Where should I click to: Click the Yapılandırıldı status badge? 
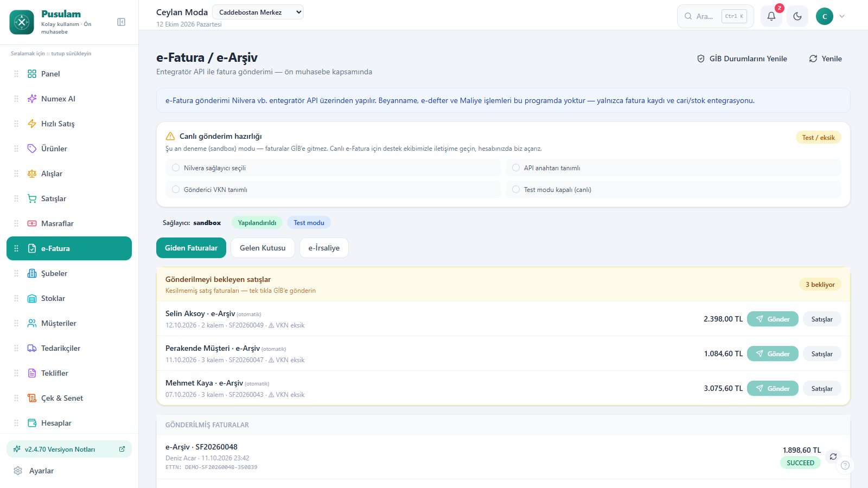[257, 222]
